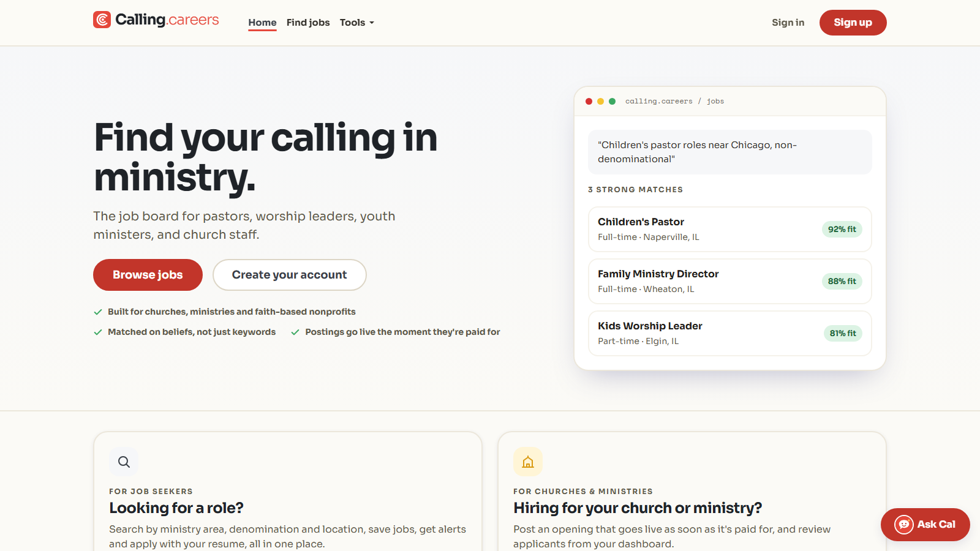The image size is (980, 551).
Task: Click Full-time · Wheaton, IL text
Action: point(646,289)
